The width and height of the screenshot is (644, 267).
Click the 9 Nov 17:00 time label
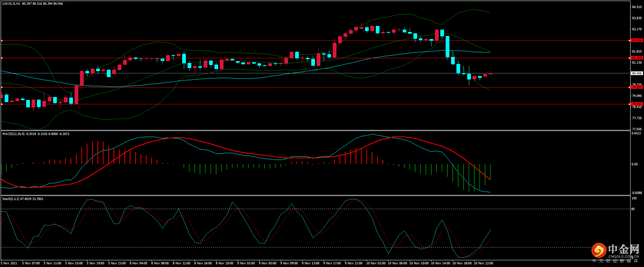tap(332, 263)
